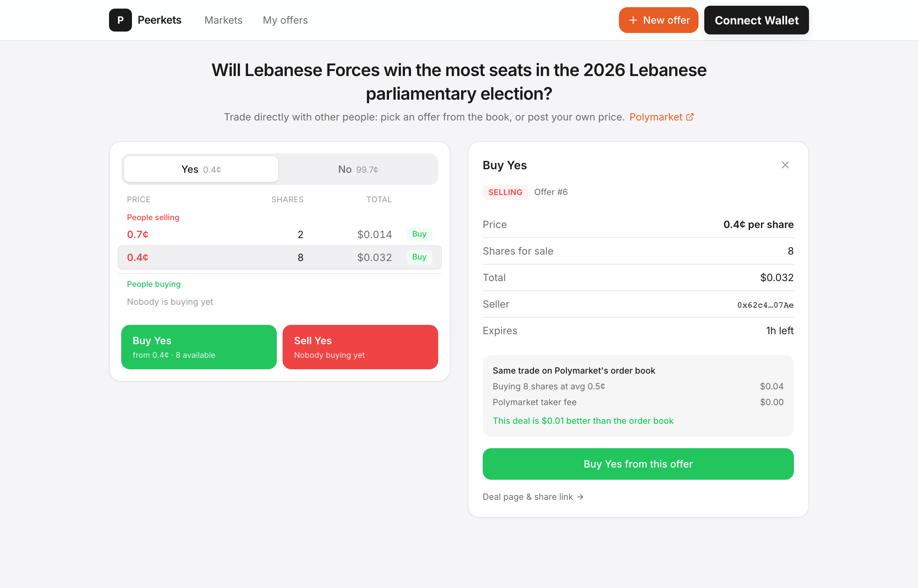Click the red Sell Yes card
Screen dimensions: 918x588
coord(360,347)
